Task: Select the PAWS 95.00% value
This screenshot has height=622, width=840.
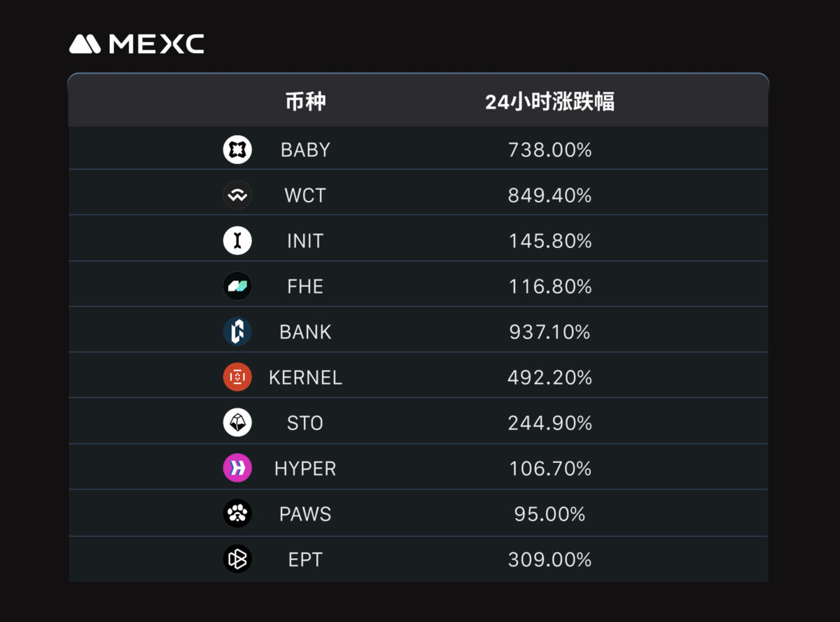Action: coord(550,514)
